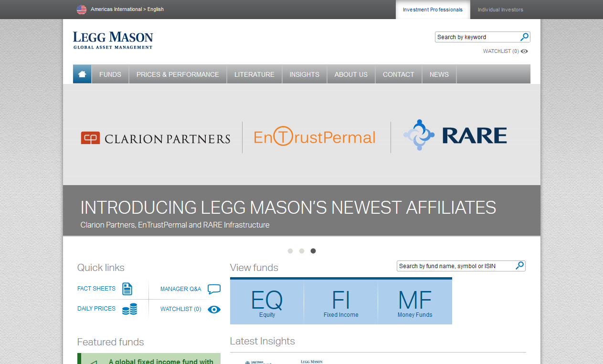Open the Funds menu
The width and height of the screenshot is (603, 364).
[110, 74]
